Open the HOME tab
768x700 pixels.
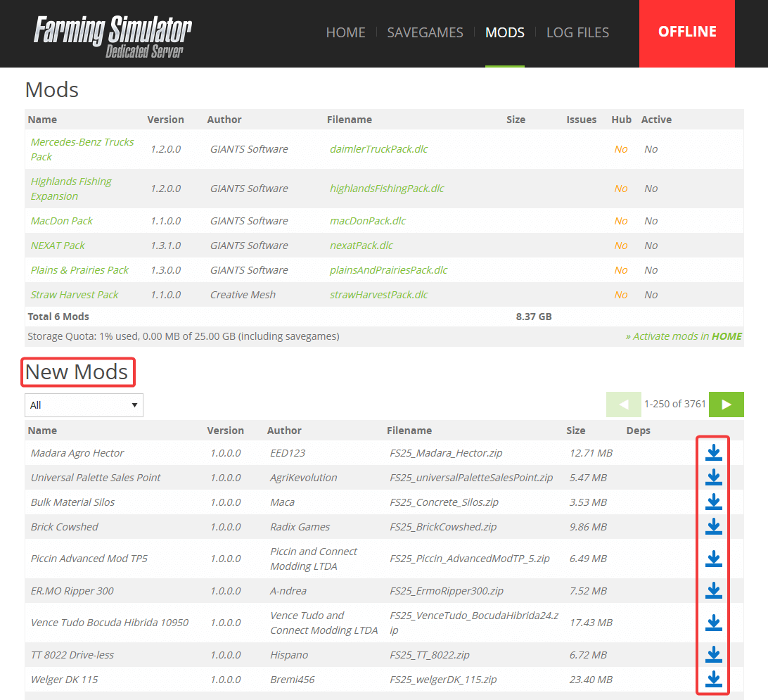345,32
